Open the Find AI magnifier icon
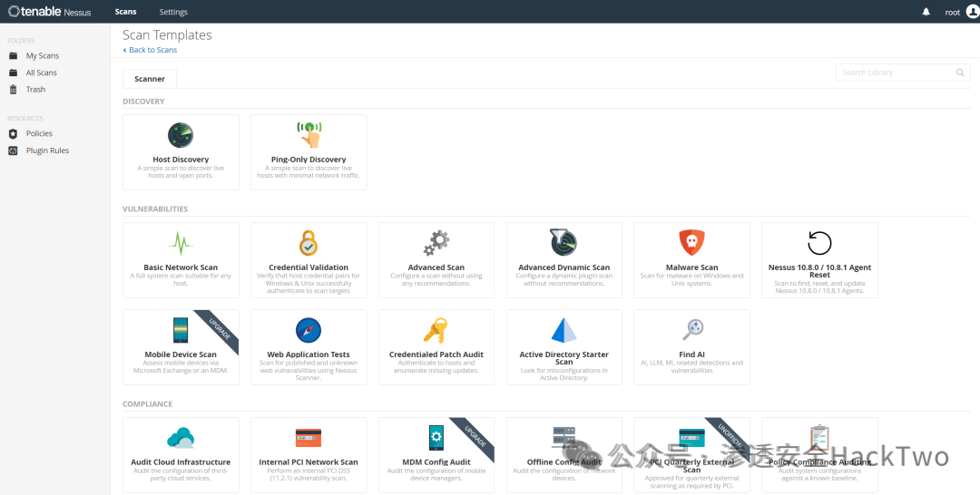This screenshot has height=495, width=980. 692,329
